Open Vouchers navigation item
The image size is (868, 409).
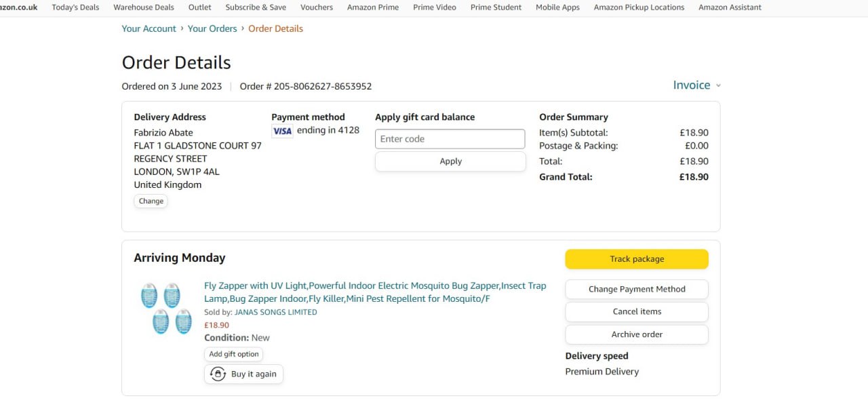tap(317, 7)
